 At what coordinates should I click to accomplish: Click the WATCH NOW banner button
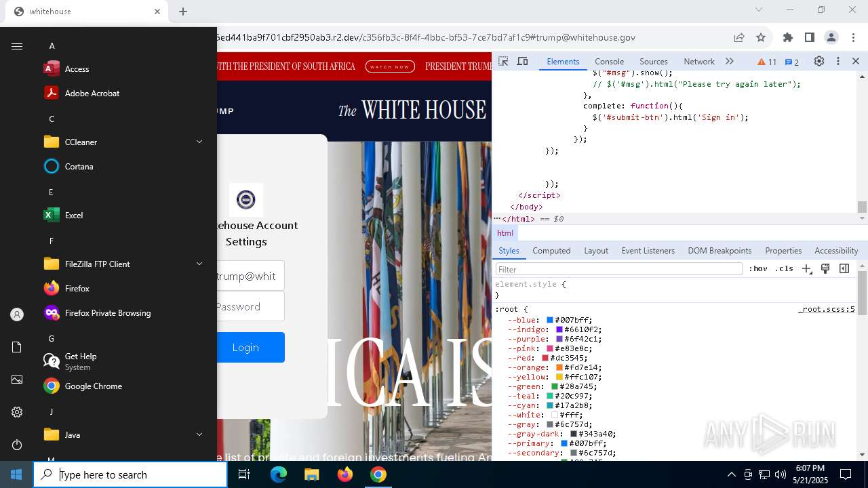point(390,66)
